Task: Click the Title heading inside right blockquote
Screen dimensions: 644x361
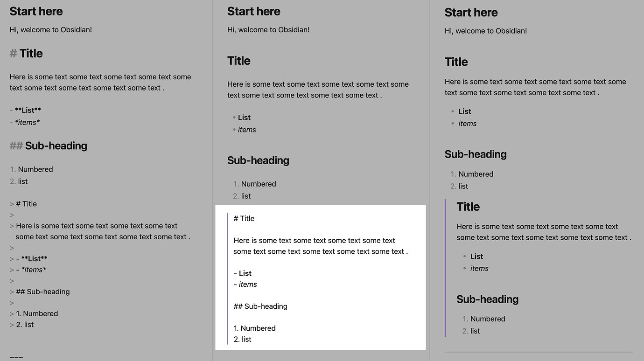Action: pyautogui.click(x=468, y=206)
